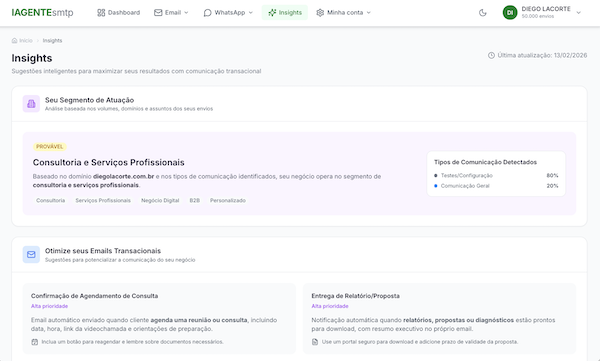Click the Minha conta gear icon
Screen dimensions: 600x361
(320, 13)
